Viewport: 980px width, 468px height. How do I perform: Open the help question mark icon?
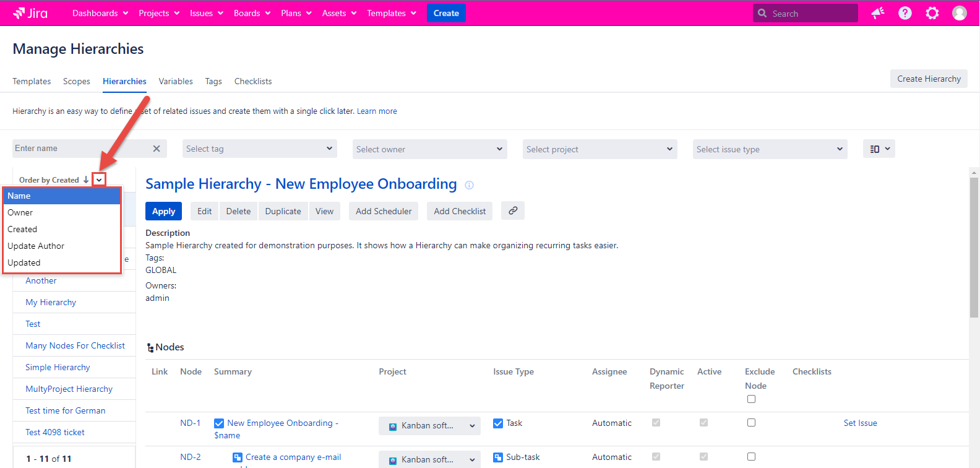click(x=905, y=13)
